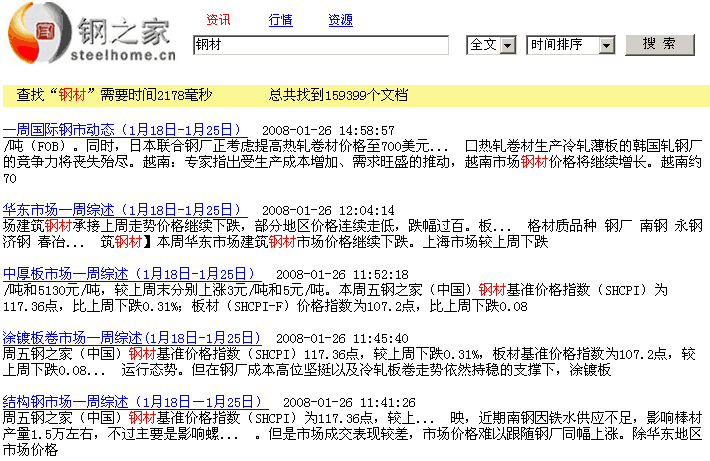Focus the search box containing 钢材
The image size is (710, 461).
320,45
